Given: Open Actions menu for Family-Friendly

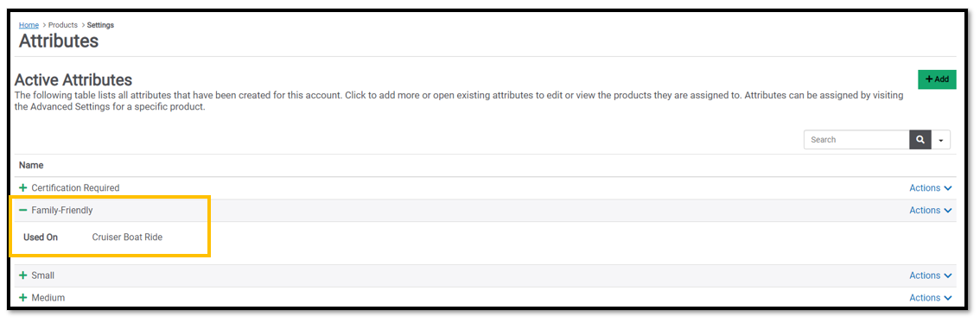Looking at the screenshot, I should pyautogui.click(x=931, y=211).
